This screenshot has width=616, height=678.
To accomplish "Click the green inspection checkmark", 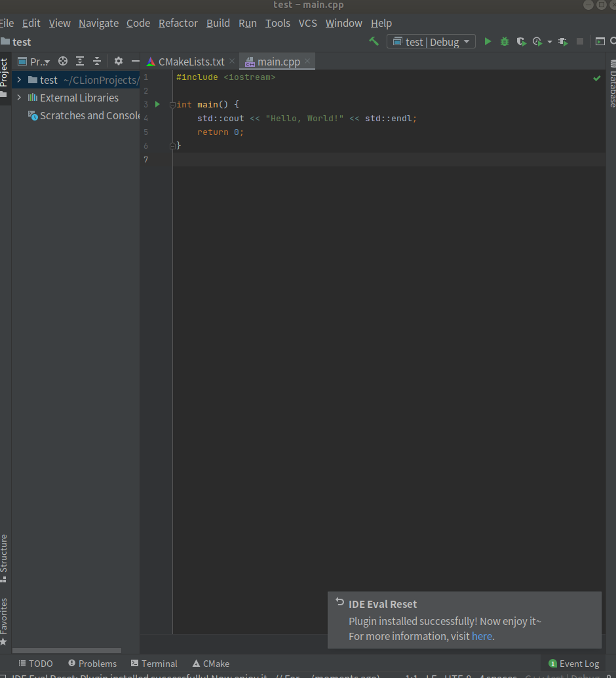I will pyautogui.click(x=597, y=78).
